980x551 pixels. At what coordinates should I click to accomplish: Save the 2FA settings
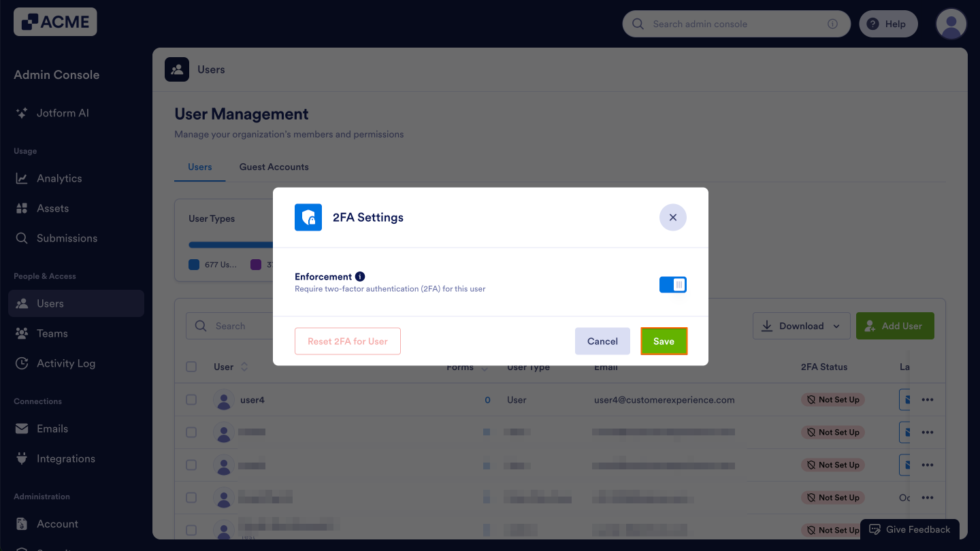point(664,341)
